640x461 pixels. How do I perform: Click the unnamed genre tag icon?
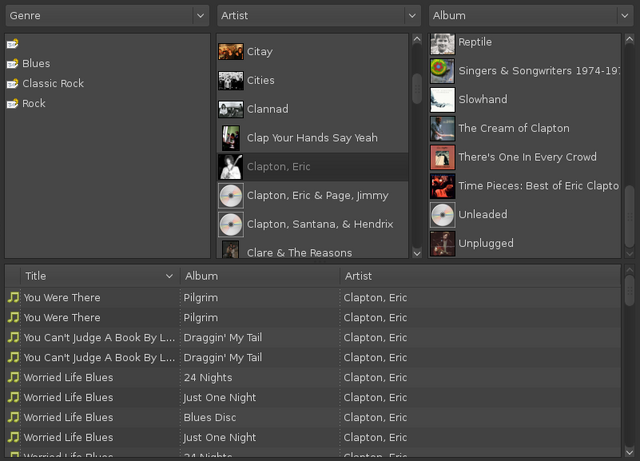point(13,43)
